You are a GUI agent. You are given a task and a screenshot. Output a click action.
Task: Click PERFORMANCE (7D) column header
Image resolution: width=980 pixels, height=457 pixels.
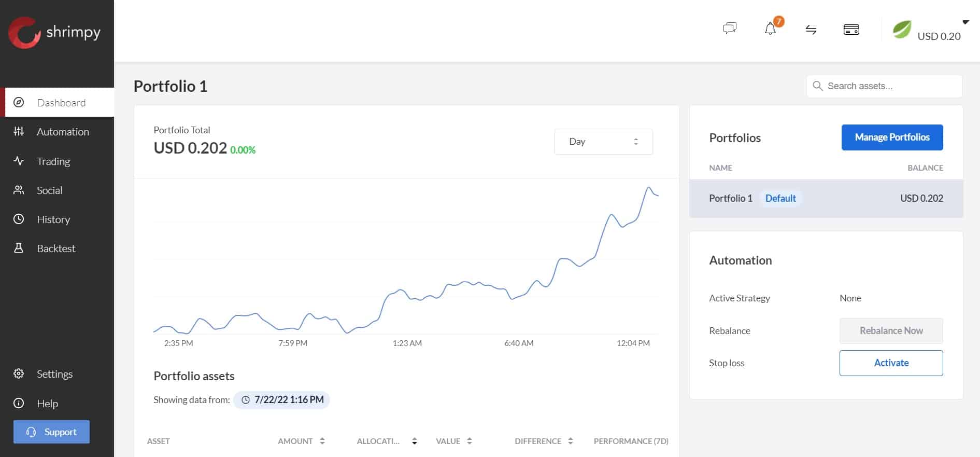(631, 441)
